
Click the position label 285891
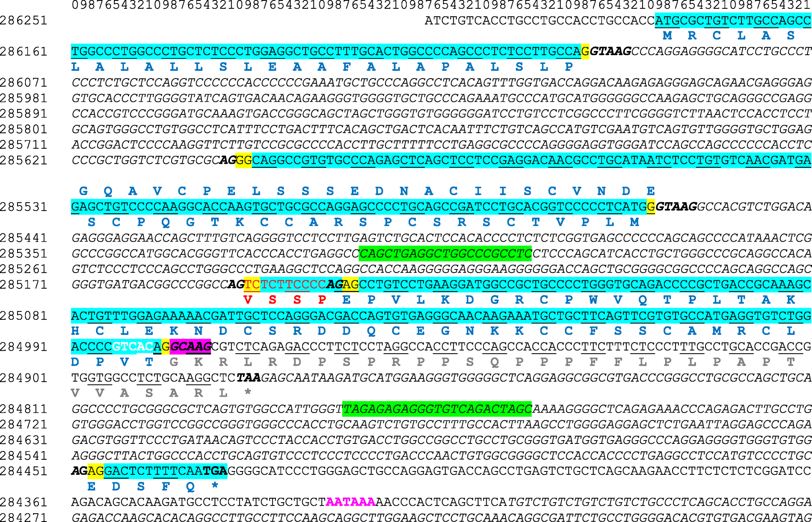24,114
